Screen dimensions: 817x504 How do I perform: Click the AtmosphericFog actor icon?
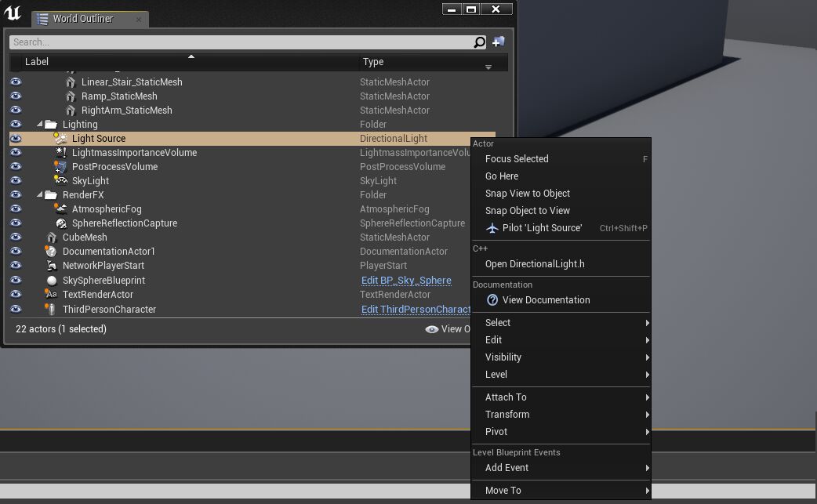point(60,209)
